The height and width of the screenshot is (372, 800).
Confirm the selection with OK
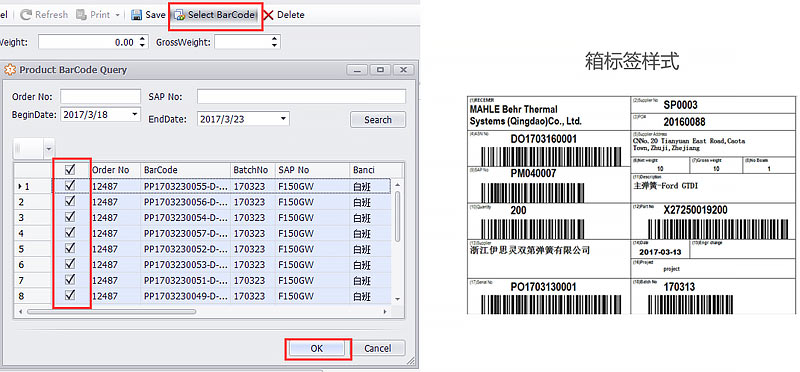(317, 349)
